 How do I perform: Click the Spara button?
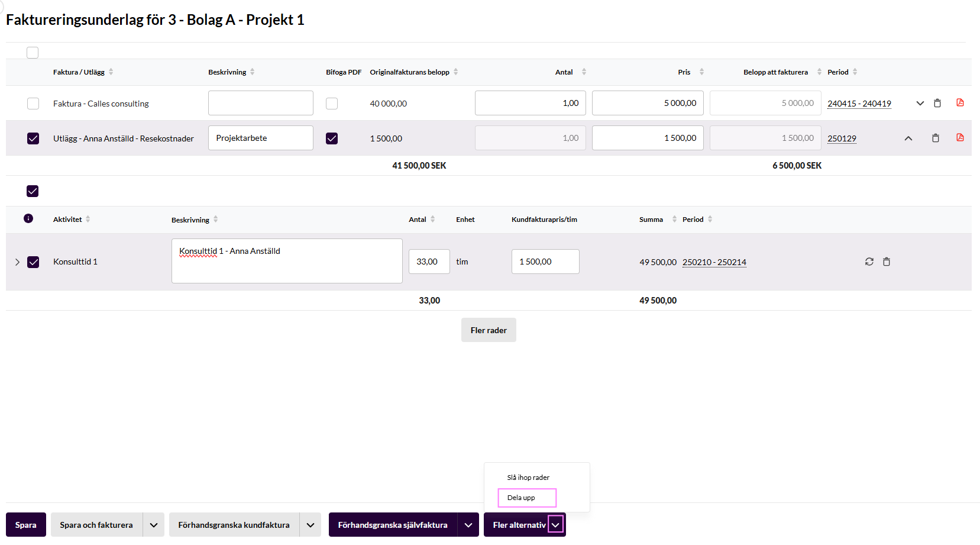[26, 525]
